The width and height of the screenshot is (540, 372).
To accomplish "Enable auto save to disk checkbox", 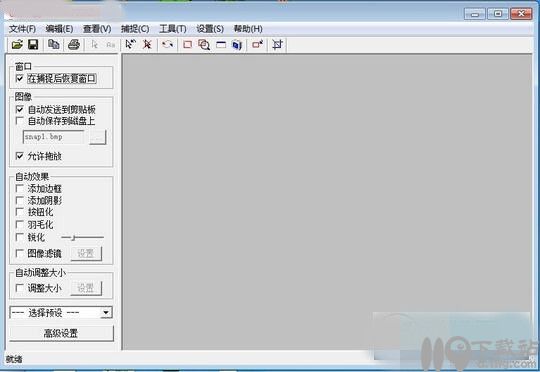I will [x=20, y=121].
